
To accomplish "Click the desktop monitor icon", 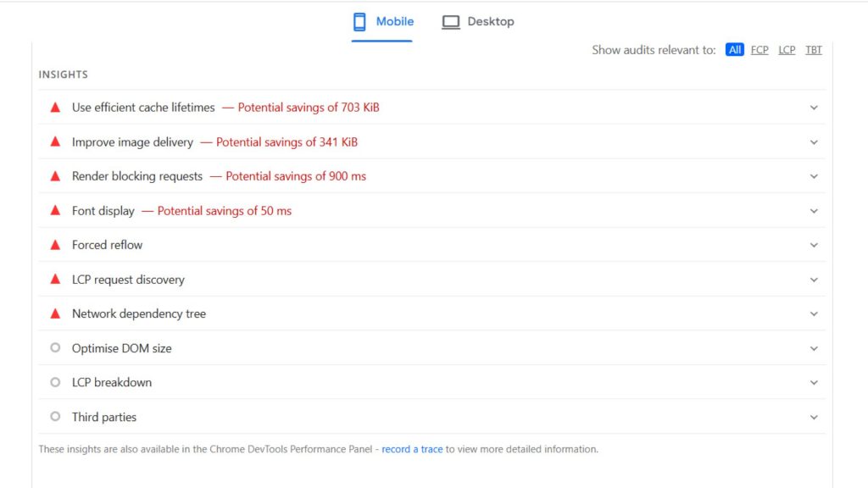I will coord(451,22).
